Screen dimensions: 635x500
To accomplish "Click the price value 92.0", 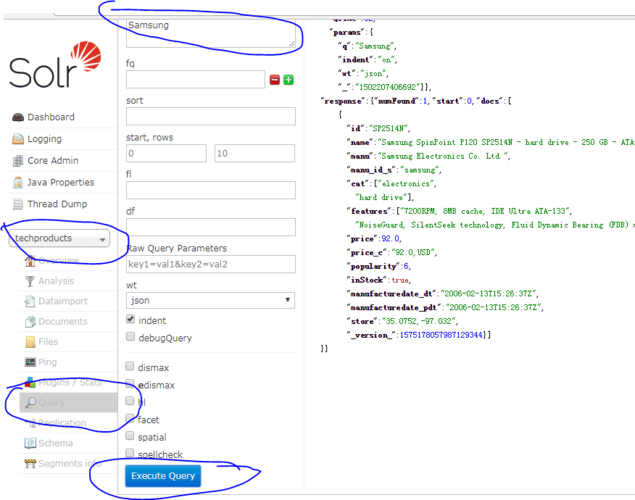I will point(390,239).
